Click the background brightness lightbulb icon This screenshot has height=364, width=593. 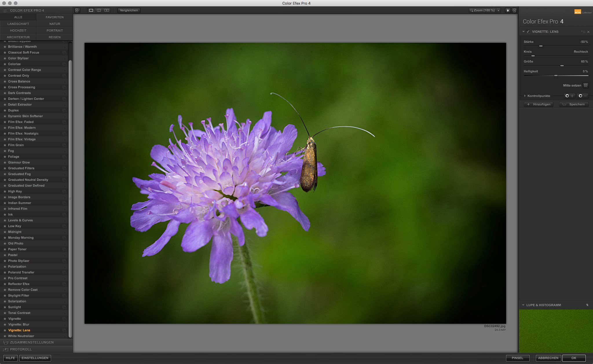click(x=508, y=10)
